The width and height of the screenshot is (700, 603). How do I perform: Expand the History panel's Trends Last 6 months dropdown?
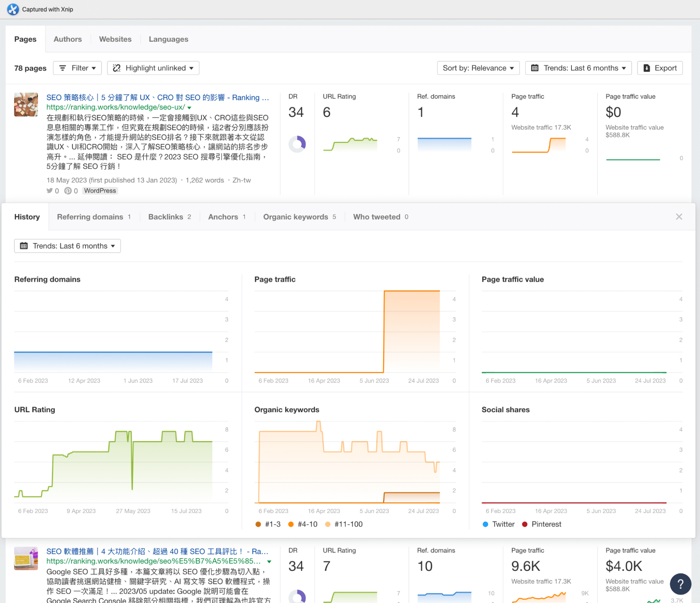click(x=68, y=246)
